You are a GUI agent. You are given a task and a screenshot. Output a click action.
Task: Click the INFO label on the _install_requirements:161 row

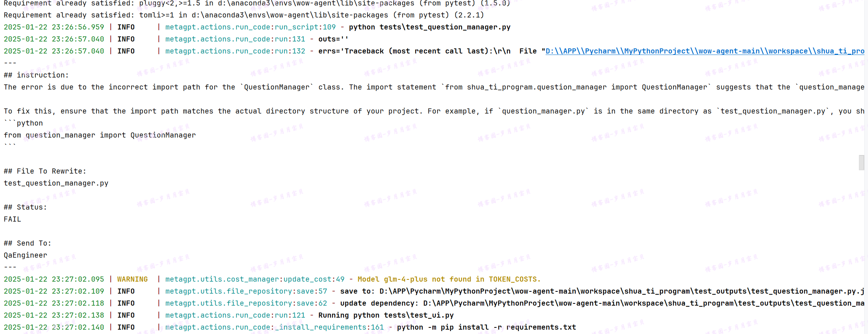[x=126, y=327]
